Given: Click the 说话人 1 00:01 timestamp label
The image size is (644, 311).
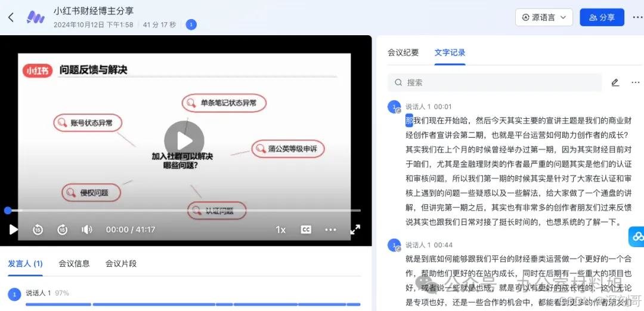Looking at the screenshot, I should [428, 106].
